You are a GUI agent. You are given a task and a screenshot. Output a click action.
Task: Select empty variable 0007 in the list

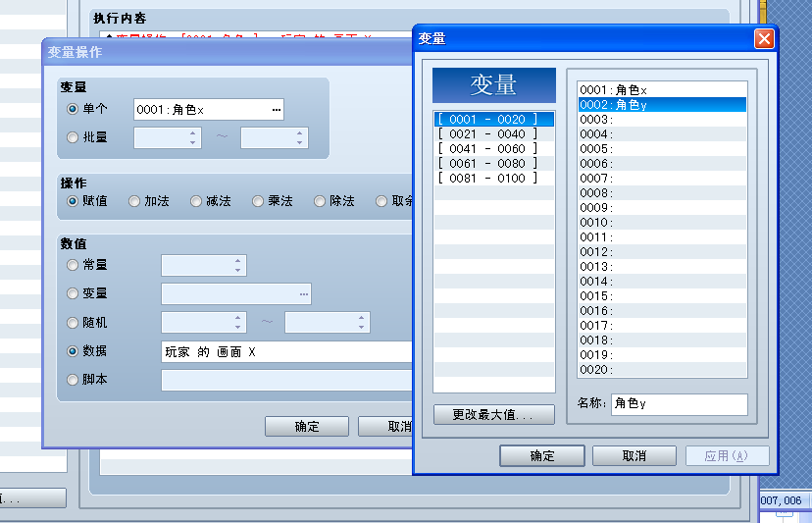point(662,179)
